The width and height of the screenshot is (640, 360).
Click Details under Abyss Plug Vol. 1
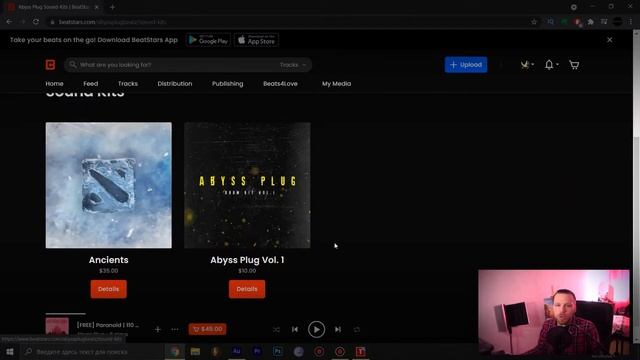coord(247,289)
